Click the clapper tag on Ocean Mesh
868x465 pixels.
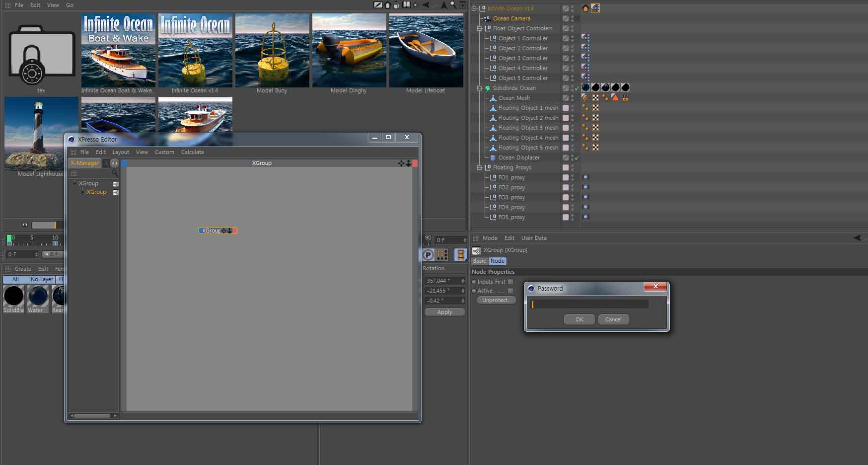point(625,97)
